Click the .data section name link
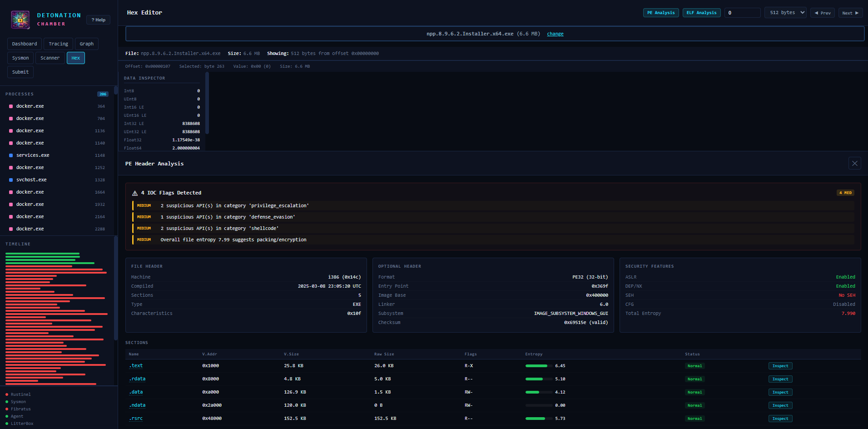 tap(136, 392)
